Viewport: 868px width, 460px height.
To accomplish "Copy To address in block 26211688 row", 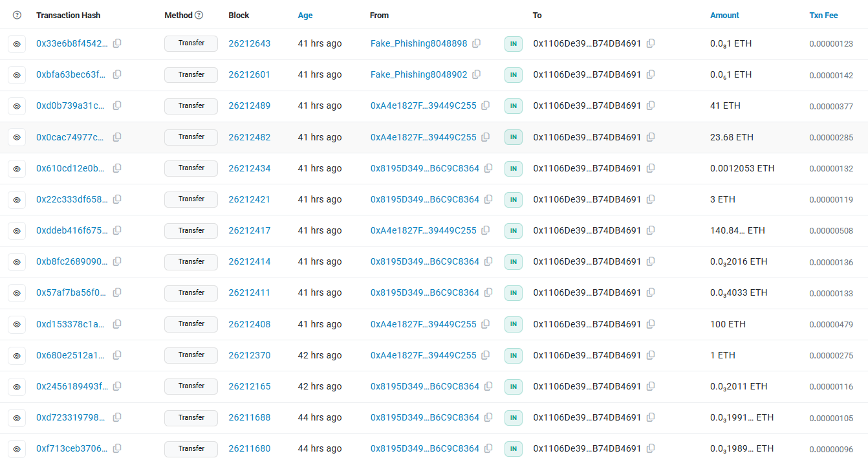I will tap(651, 417).
